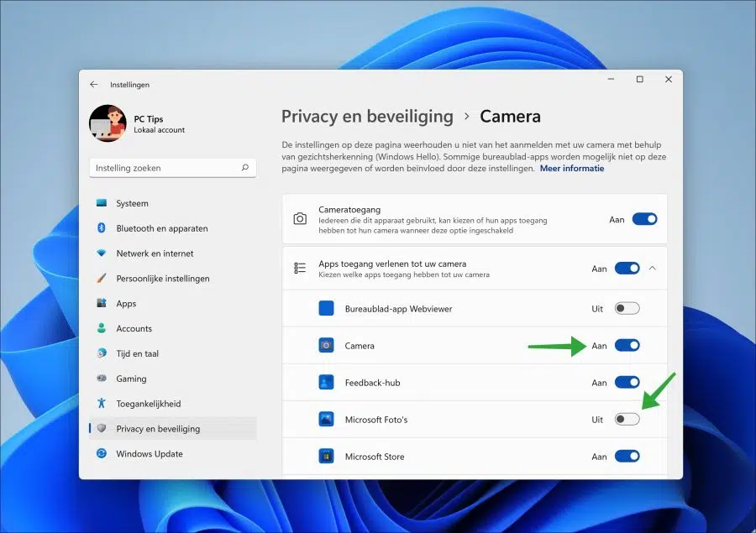Screen dimensions: 756x533
Task: Click the Persoonlijke instellingen brush icon
Action: pyautogui.click(x=102, y=278)
